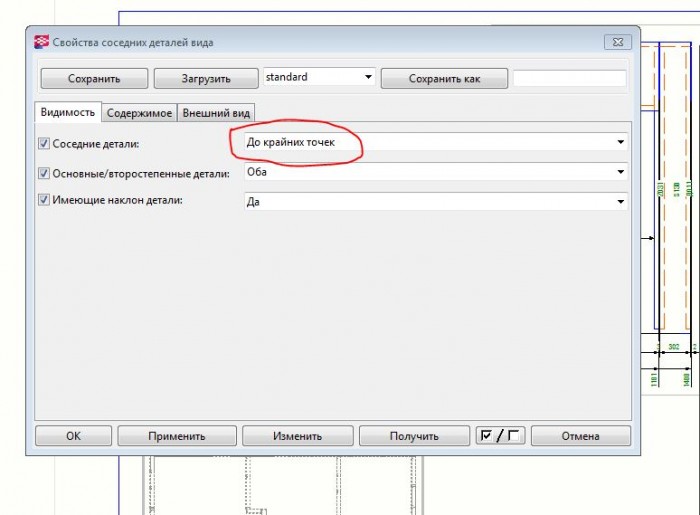This screenshot has width=700, height=515.
Task: Expand the standard settings file dropdown
Action: (319, 77)
